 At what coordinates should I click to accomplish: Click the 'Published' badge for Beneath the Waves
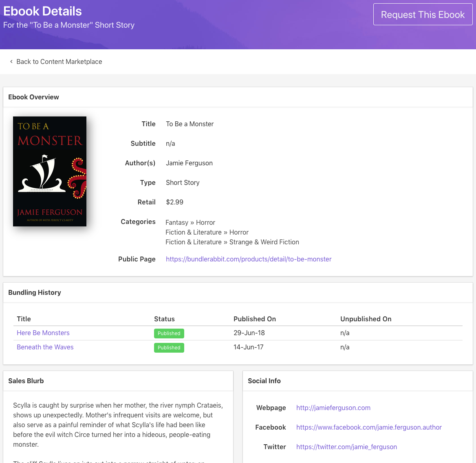click(x=169, y=347)
